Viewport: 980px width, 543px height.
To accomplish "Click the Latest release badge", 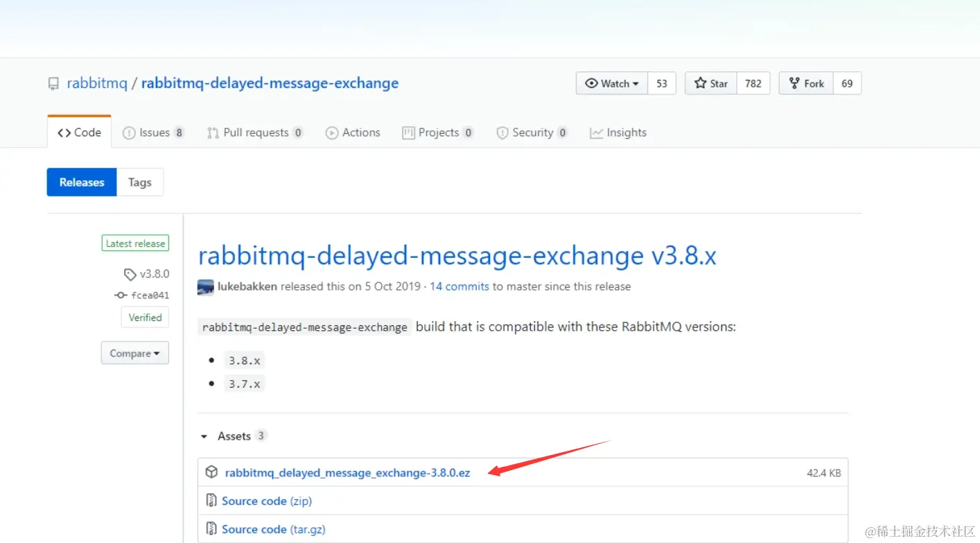I will point(135,243).
